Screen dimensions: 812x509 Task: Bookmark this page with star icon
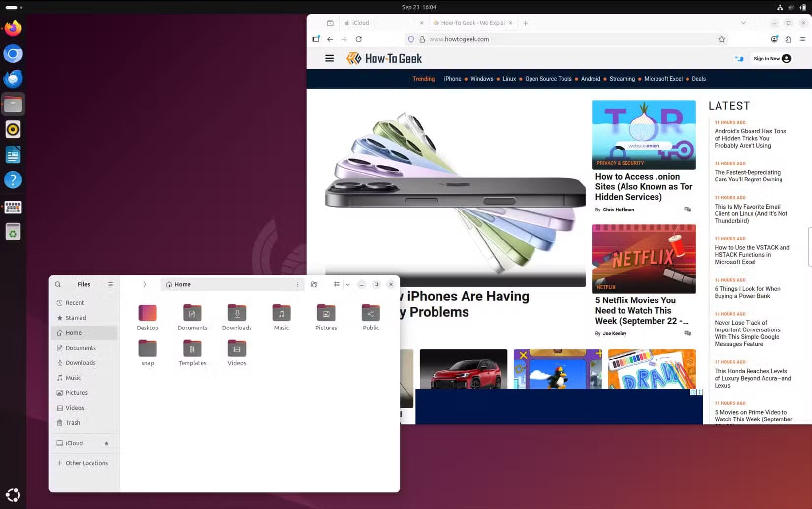(722, 39)
